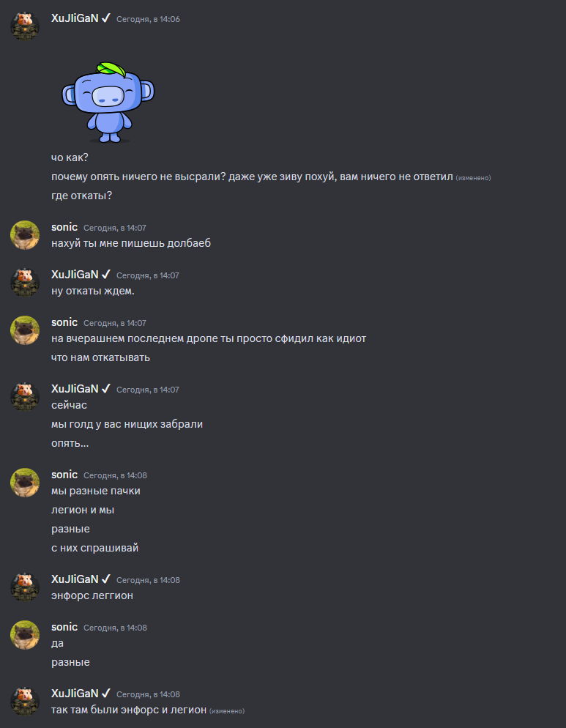The image size is (566, 728).
Task: Click sonic's avatar beside the 'да' message
Action: point(25,635)
